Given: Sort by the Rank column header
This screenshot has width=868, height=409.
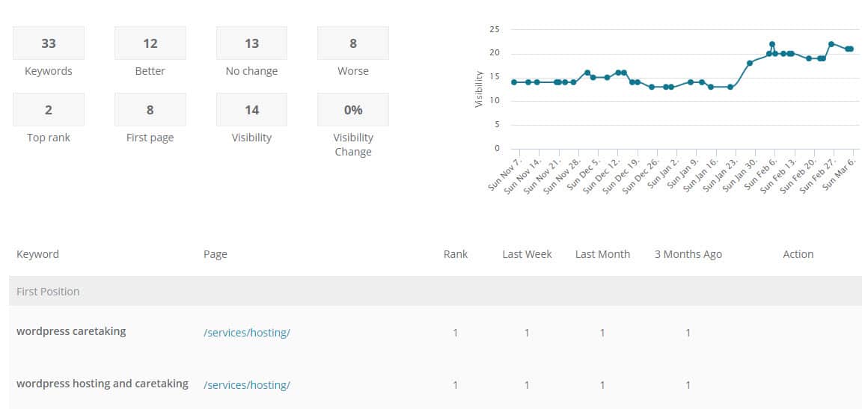Looking at the screenshot, I should click(x=455, y=254).
